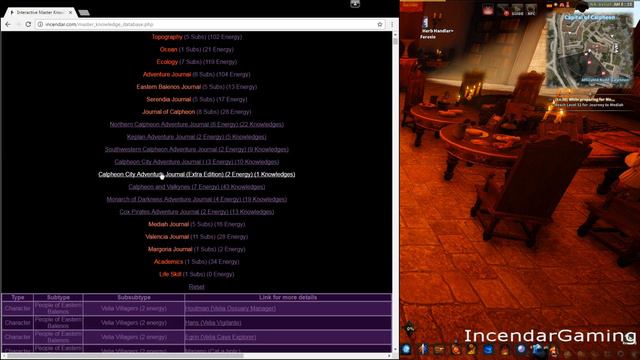Screen dimensions: 640x360
Task: Open Calpheon City Adventure Journal (Extra Edition)
Action: [x=197, y=174]
